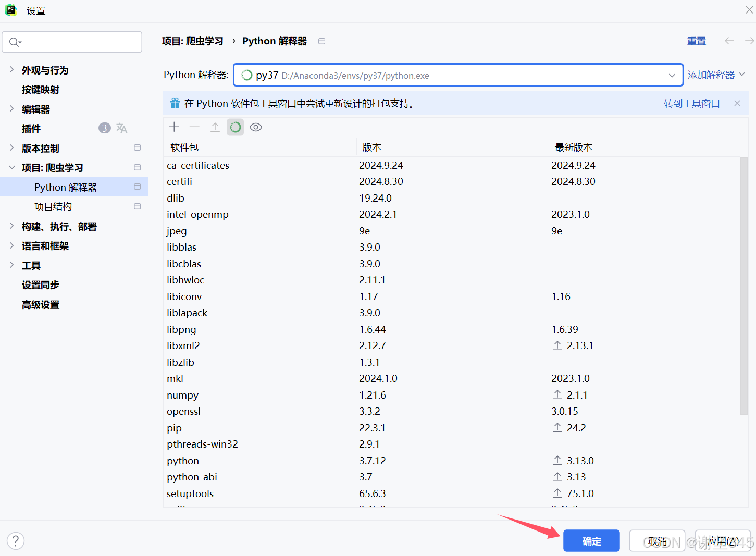756x556 pixels.
Task: Expand the 版本控制 section
Action: point(11,147)
